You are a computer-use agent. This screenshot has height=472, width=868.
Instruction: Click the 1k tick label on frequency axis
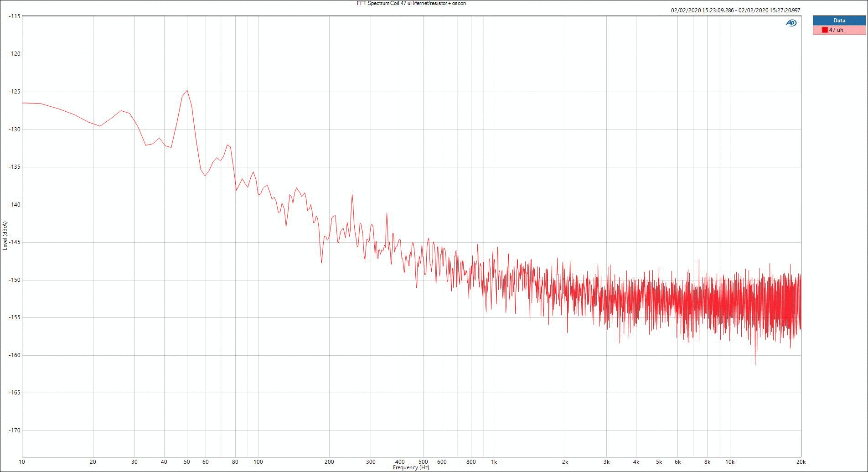pyautogui.click(x=494, y=462)
